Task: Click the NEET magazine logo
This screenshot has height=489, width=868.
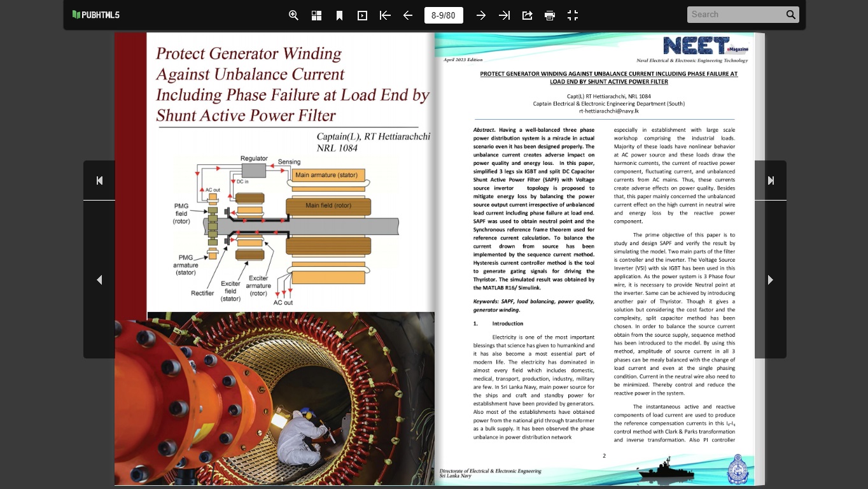Action: (x=706, y=46)
